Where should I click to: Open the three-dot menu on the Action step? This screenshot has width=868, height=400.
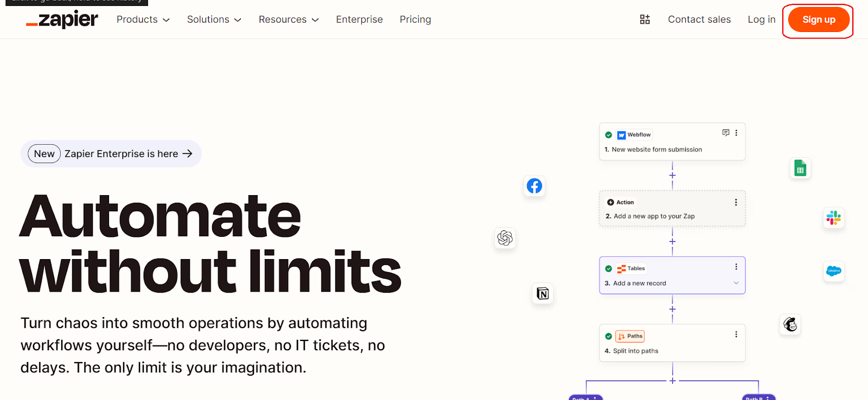tap(736, 202)
